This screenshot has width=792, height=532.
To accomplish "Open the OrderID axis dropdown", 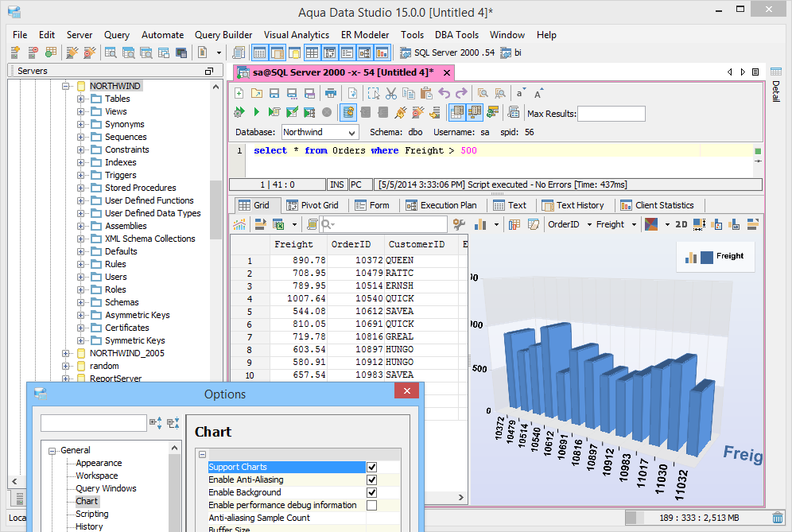I will pyautogui.click(x=589, y=224).
